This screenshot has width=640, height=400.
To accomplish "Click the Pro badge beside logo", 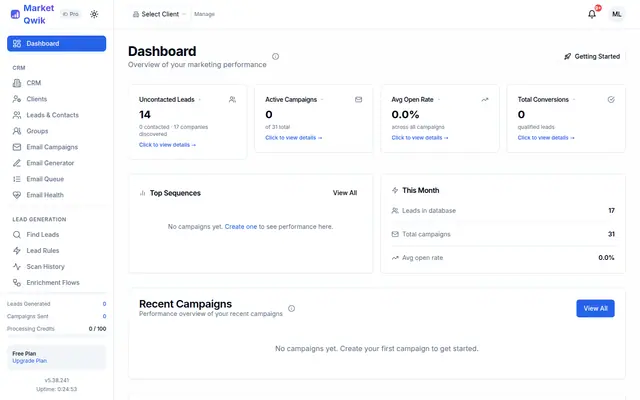I will (x=70, y=14).
